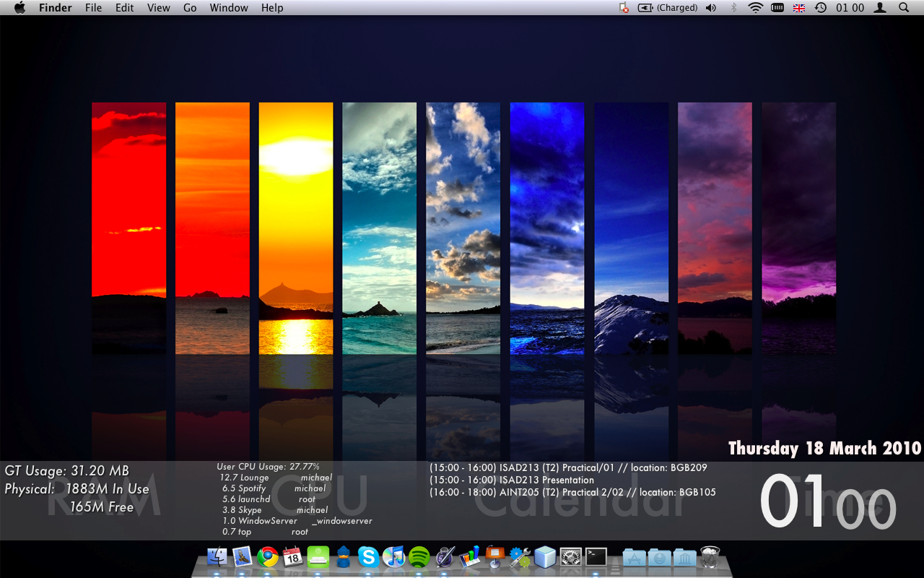Viewport: 924px width, 578px height.
Task: Expand the UK flag input source menu
Action: 799,8
